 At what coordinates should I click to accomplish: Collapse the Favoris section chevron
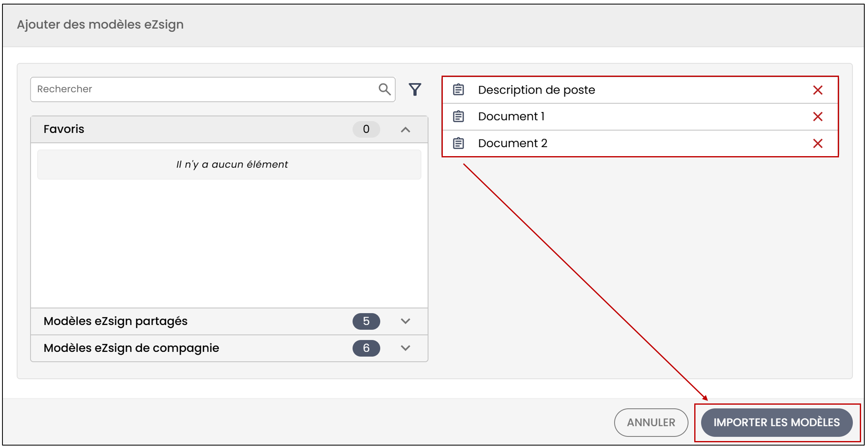(405, 130)
